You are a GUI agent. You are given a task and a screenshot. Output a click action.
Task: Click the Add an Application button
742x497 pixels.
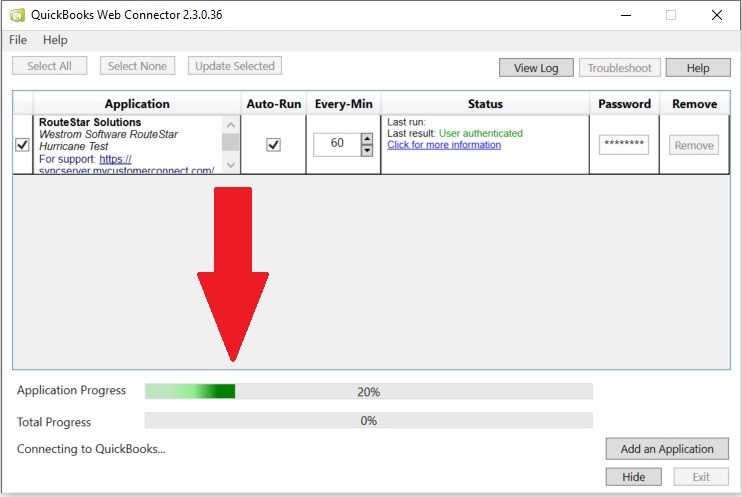pos(667,449)
